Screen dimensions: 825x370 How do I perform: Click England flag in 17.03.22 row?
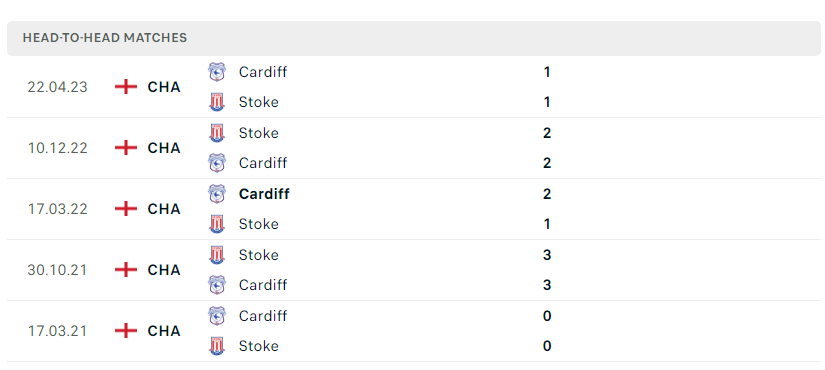coord(126,209)
